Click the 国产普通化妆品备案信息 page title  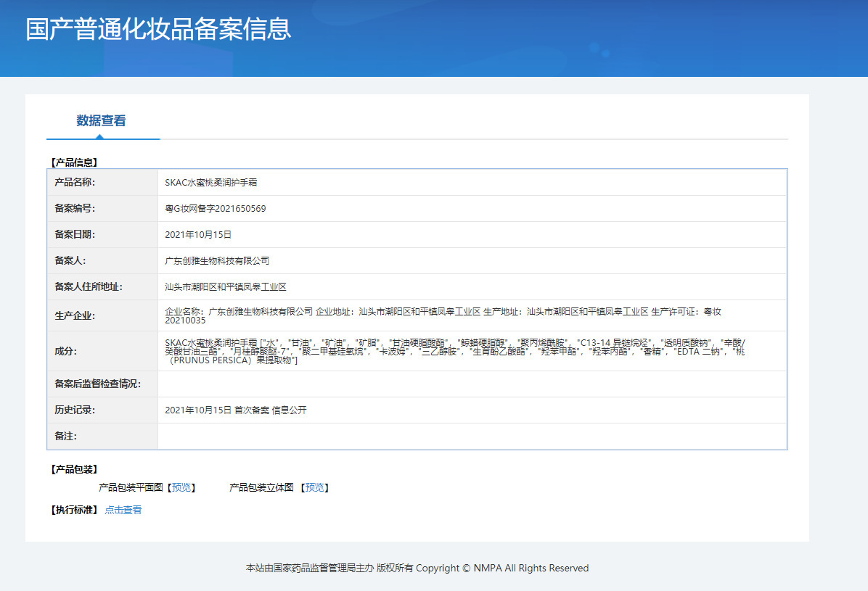pyautogui.click(x=158, y=29)
